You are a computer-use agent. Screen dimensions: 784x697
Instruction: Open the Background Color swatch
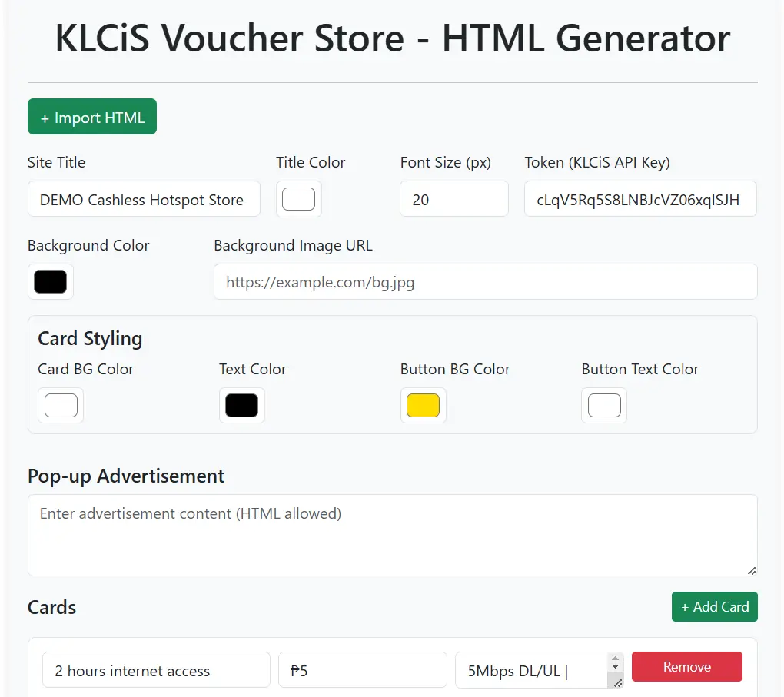[51, 282]
